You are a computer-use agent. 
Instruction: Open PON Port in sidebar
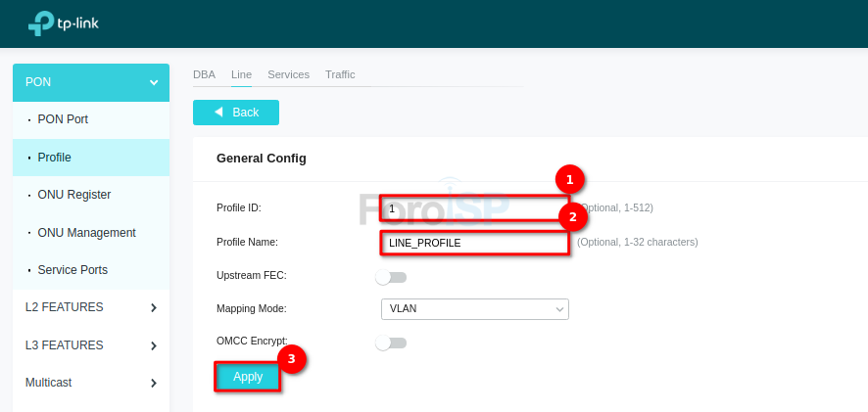pyautogui.click(x=63, y=119)
